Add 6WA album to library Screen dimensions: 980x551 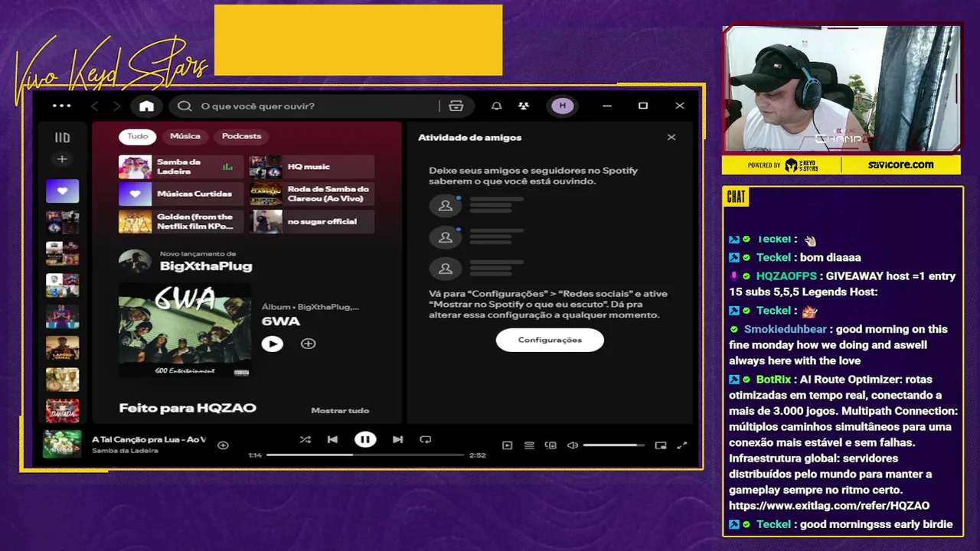(308, 344)
